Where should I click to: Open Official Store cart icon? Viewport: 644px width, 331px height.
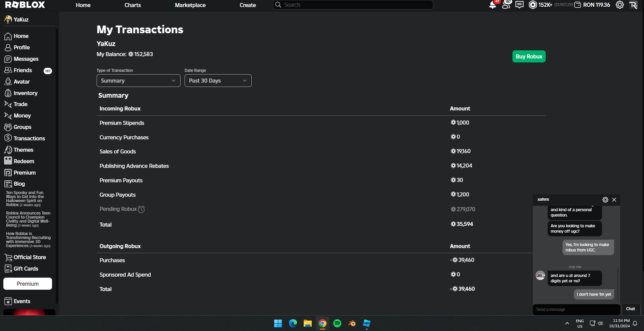[8, 257]
